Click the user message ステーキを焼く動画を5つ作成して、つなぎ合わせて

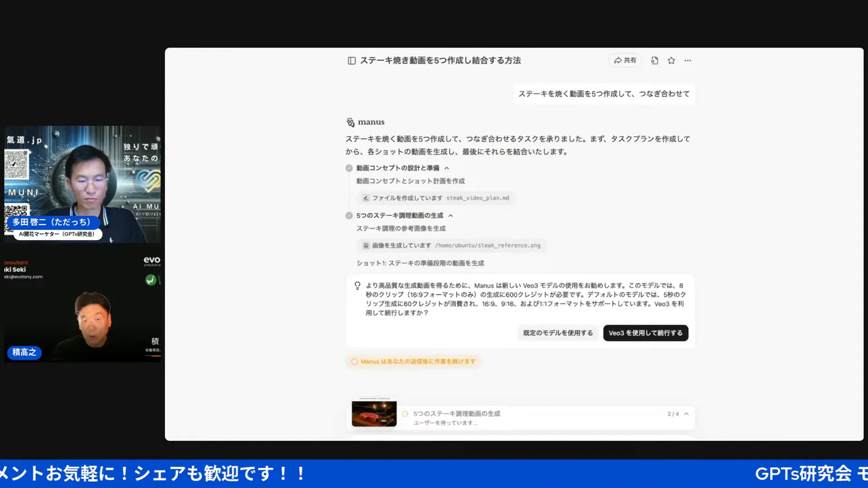tap(604, 94)
